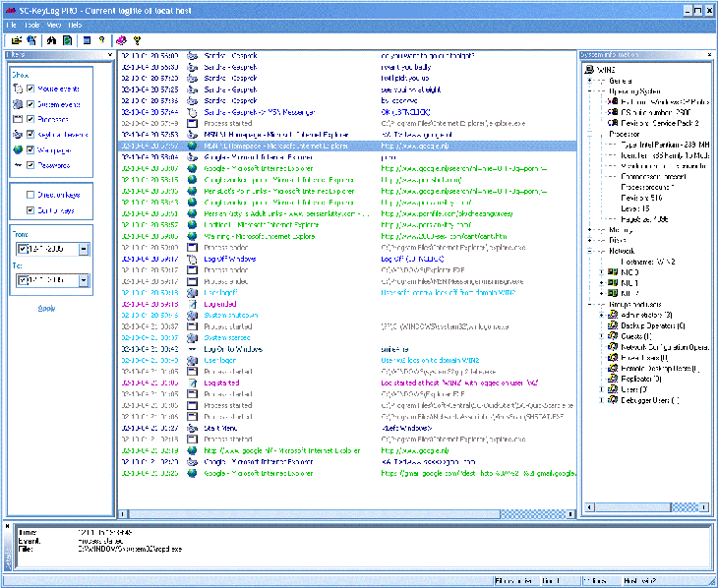718x588 pixels.
Task: Expand the Memory tree node
Action: [x=588, y=230]
